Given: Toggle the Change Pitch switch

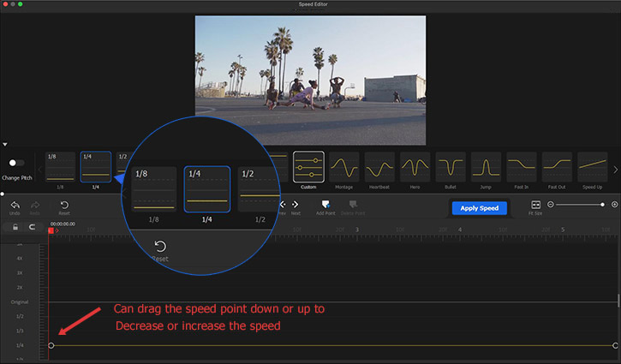Looking at the screenshot, I should pos(15,163).
